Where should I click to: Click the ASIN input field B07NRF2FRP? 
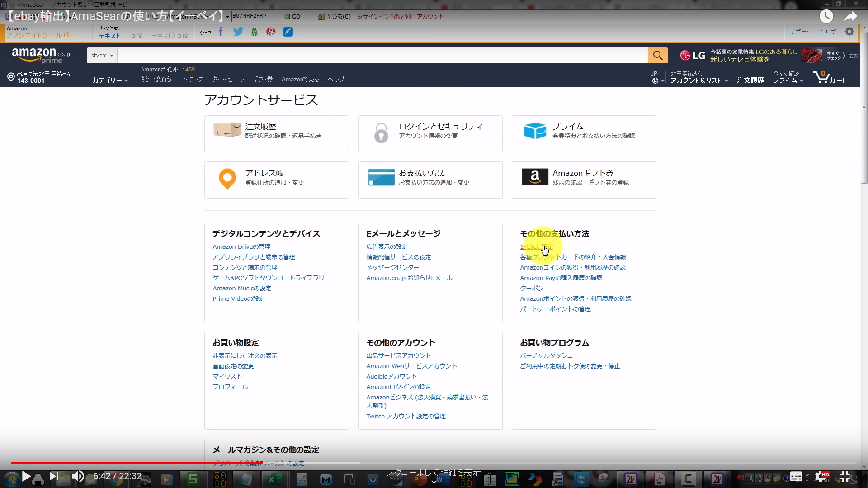coord(256,16)
